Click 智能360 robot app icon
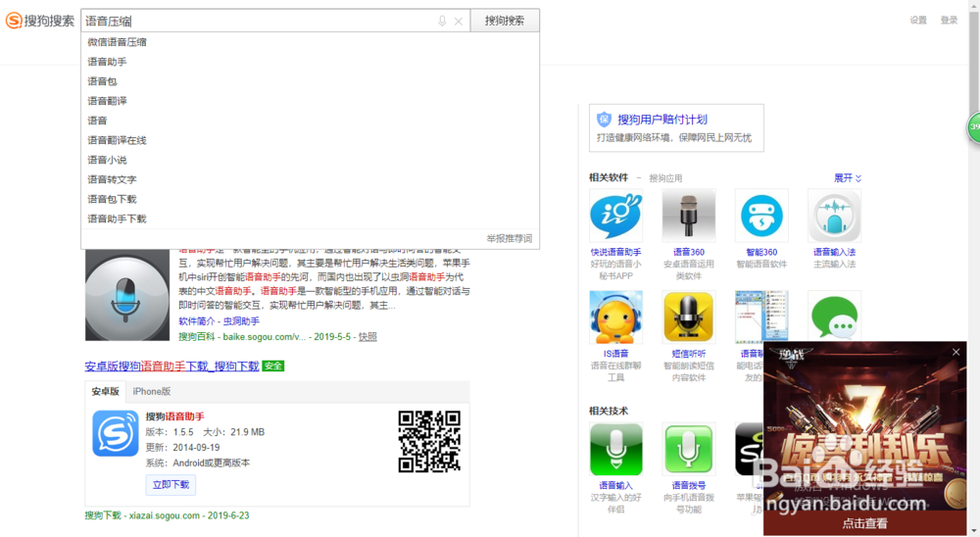The width and height of the screenshot is (980, 537). click(x=761, y=216)
